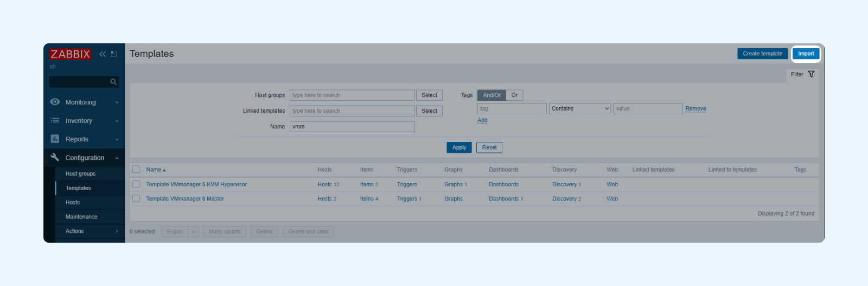Open Hosts in sidebar
Screen dimensions: 868x286
coord(73,203)
